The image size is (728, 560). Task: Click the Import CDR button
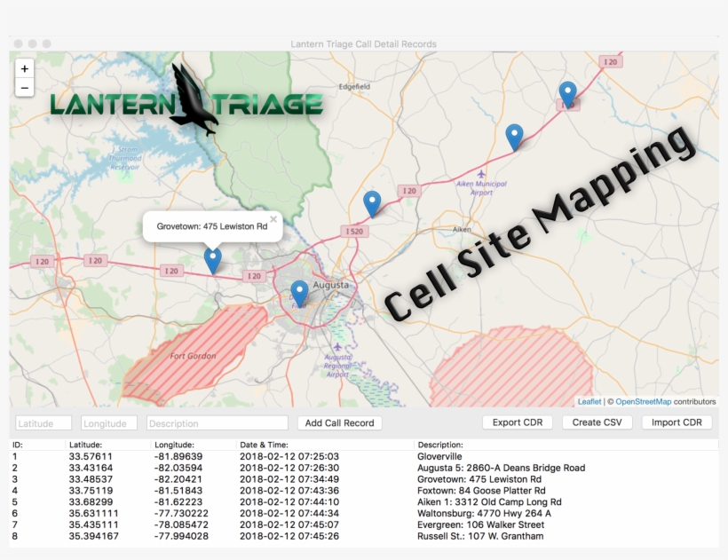pyautogui.click(x=677, y=422)
